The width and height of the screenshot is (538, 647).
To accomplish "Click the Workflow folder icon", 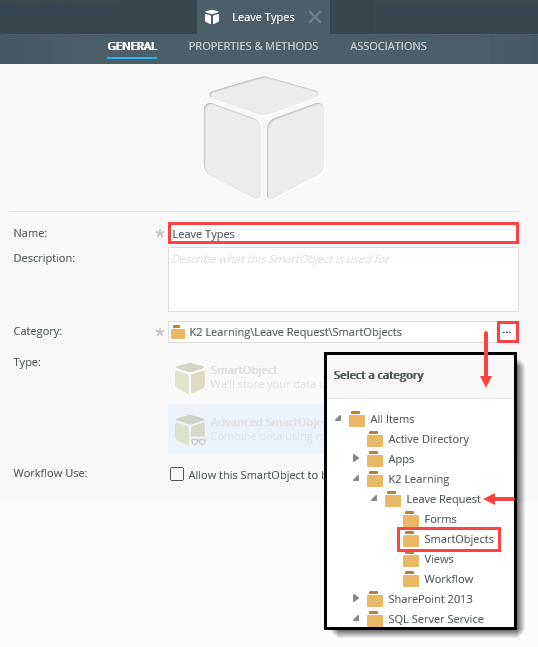I will click(411, 579).
